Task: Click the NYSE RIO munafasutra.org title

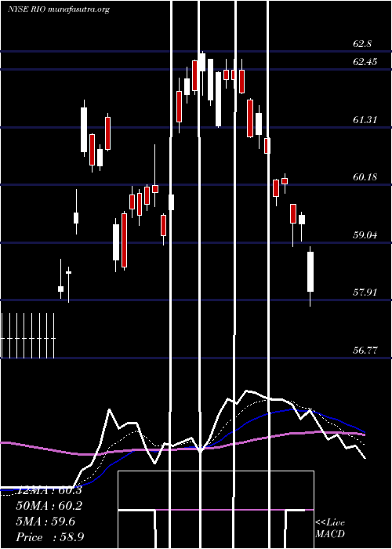Action: (x=59, y=9)
